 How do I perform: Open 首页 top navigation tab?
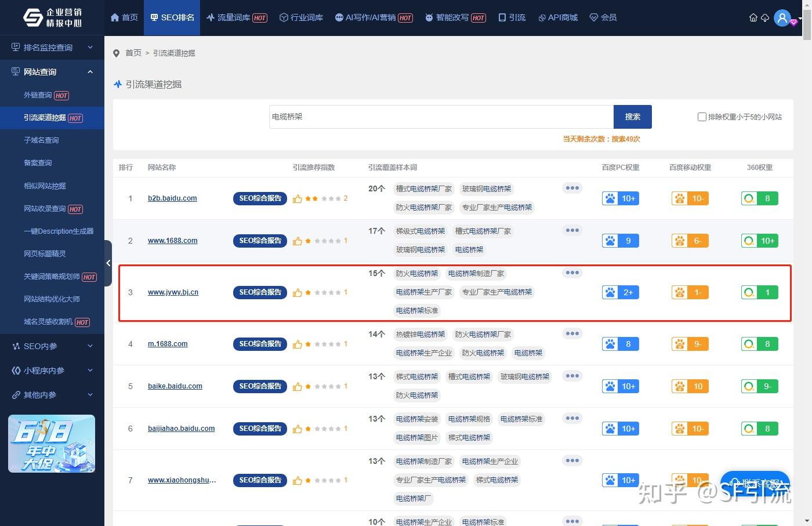coord(124,17)
